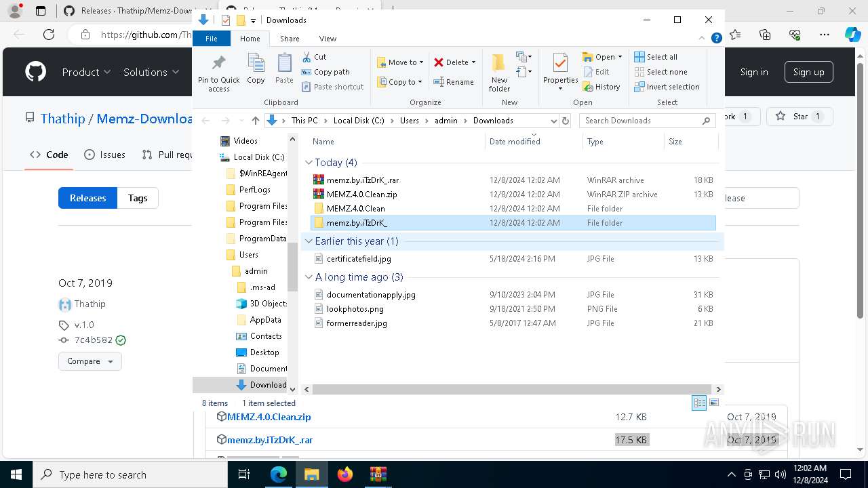Click the Cut scissors button

tap(314, 57)
